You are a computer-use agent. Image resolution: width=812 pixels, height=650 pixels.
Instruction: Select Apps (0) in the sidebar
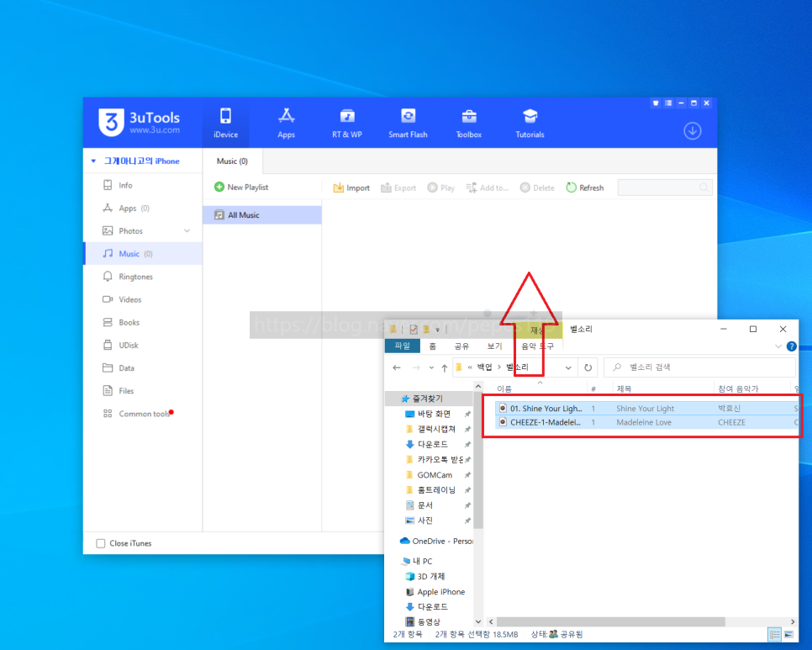[143, 209]
